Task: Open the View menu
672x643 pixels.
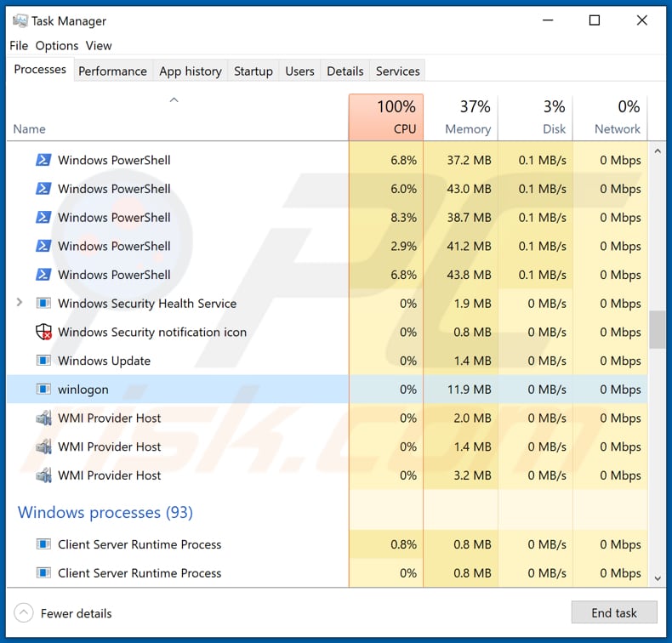Action: tap(99, 45)
